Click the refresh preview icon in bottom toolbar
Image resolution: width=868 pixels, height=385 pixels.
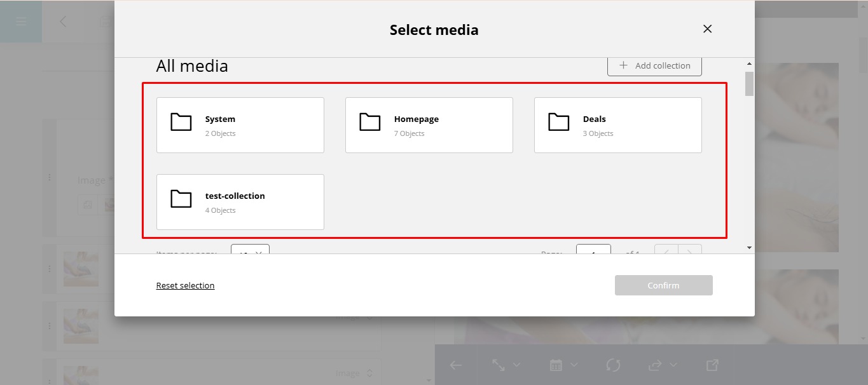[613, 365]
